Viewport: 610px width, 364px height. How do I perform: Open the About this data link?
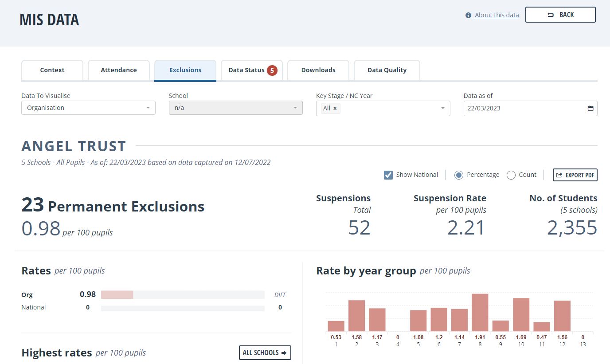(x=497, y=15)
